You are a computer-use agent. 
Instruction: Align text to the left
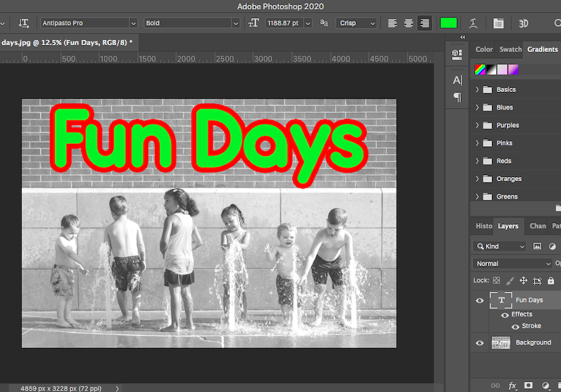pyautogui.click(x=392, y=23)
